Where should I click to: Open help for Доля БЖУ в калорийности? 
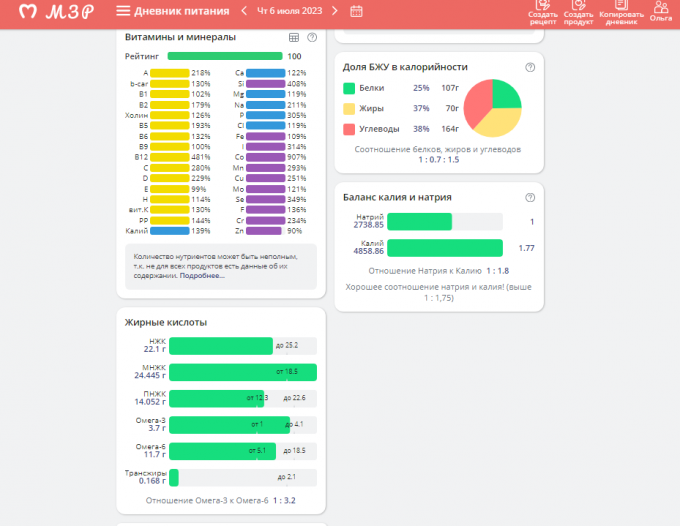tap(530, 67)
